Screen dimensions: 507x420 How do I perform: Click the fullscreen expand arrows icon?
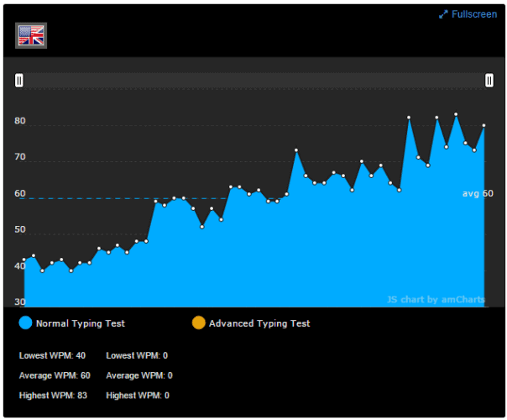click(x=443, y=14)
